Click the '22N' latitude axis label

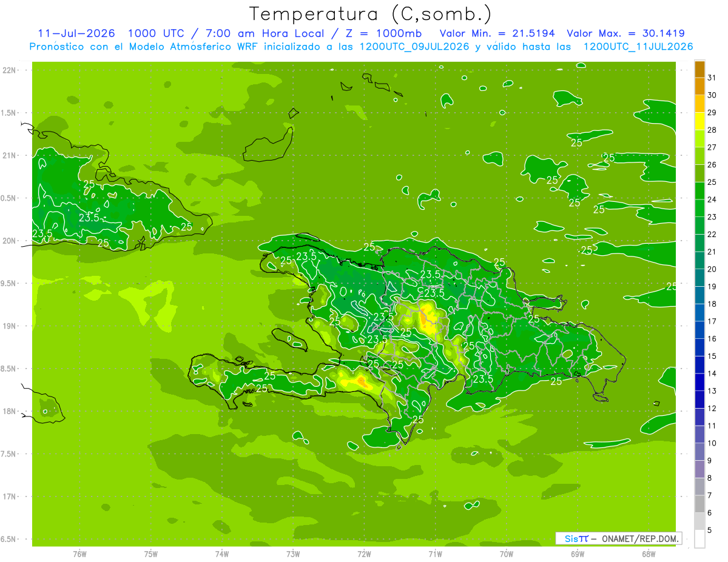pos(9,70)
